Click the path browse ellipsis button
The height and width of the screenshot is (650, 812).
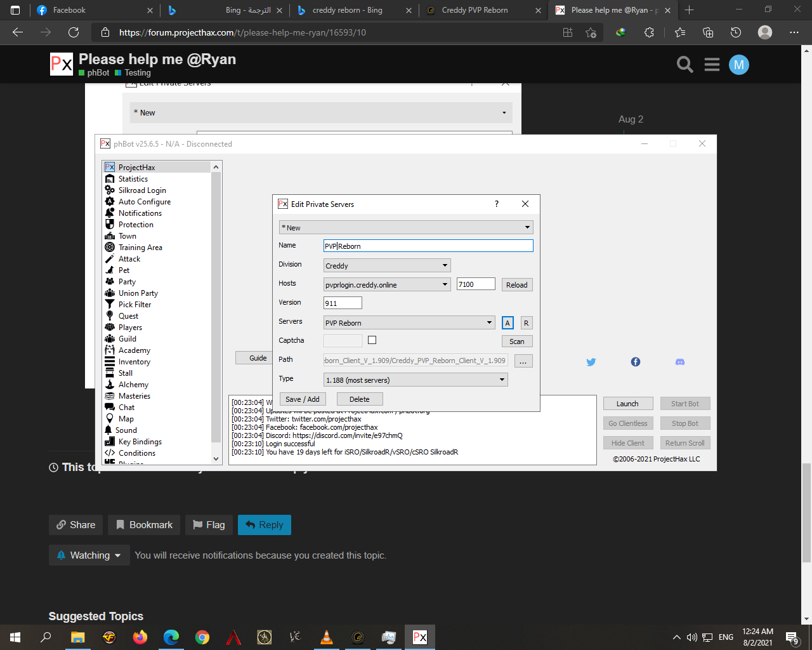pos(523,361)
